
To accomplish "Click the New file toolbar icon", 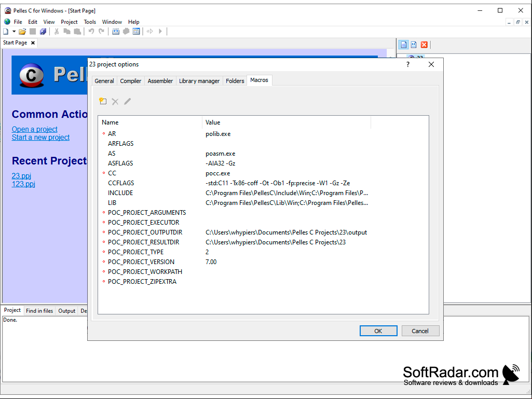I will [6, 32].
